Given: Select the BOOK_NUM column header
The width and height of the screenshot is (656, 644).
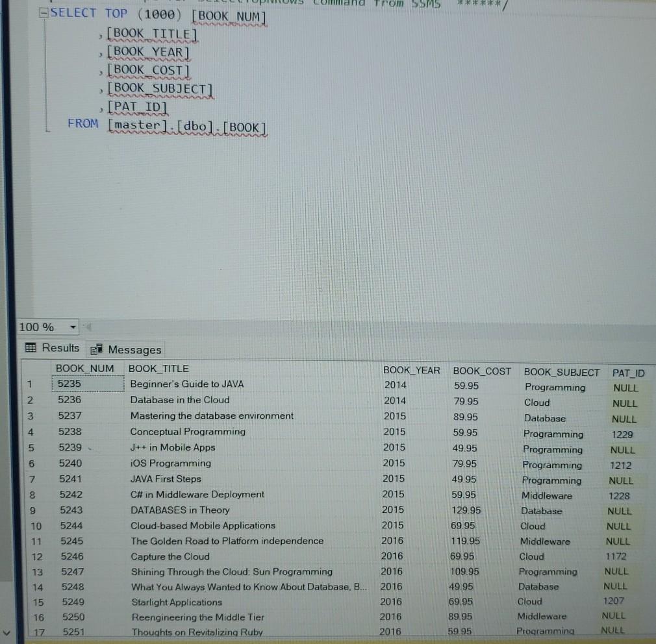Looking at the screenshot, I should [x=85, y=368].
